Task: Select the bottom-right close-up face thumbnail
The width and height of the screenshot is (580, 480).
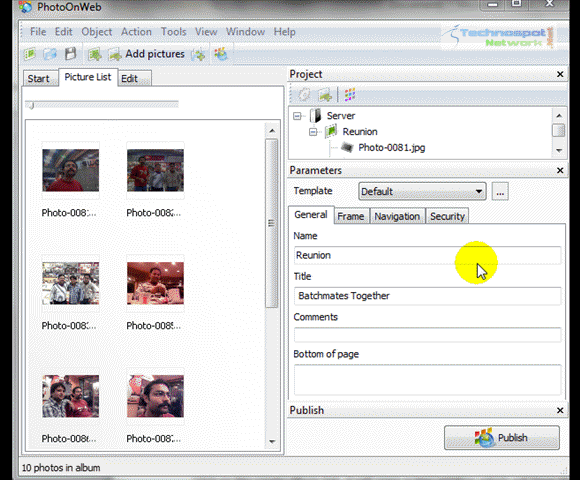Action: [155, 396]
